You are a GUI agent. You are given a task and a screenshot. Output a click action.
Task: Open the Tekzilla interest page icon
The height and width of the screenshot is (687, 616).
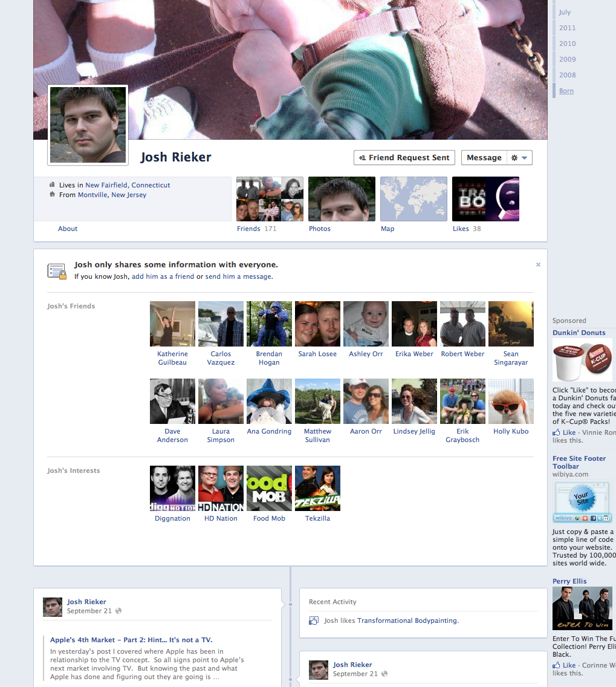317,489
